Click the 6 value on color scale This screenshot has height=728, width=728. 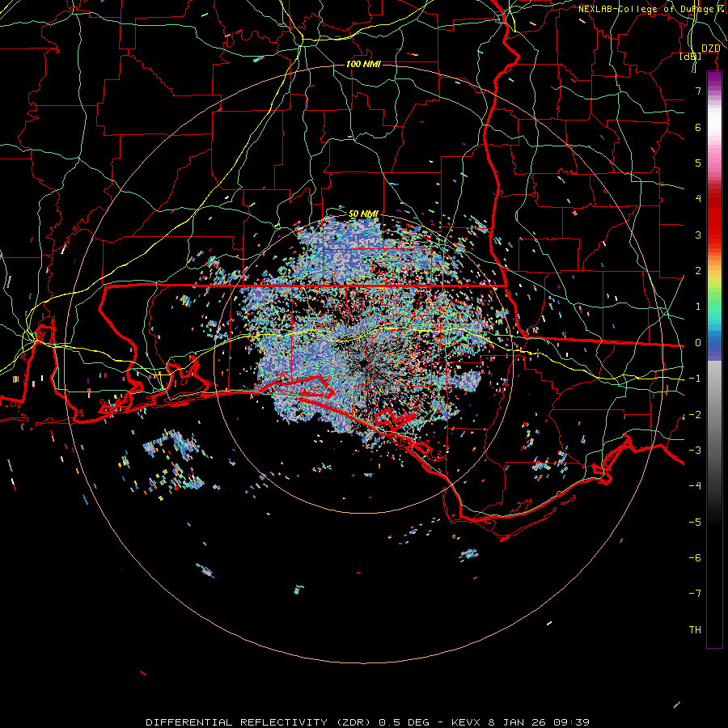698,127
